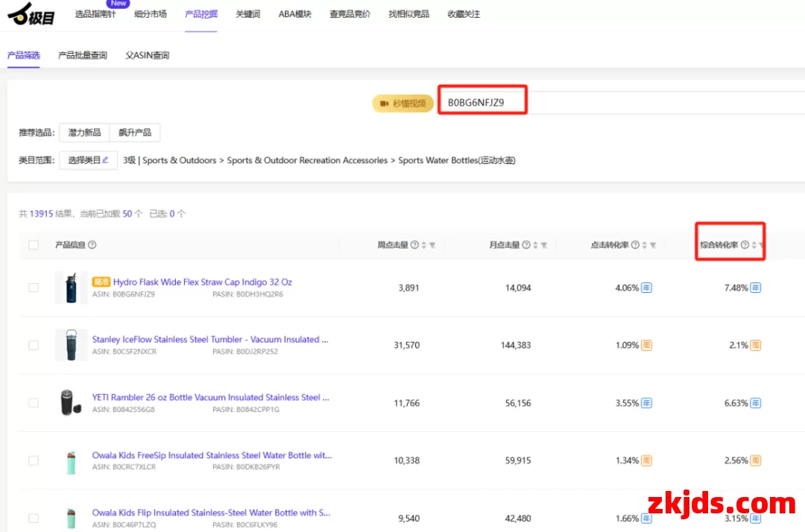
Task: Open the 关键词 tab
Action: [x=248, y=14]
